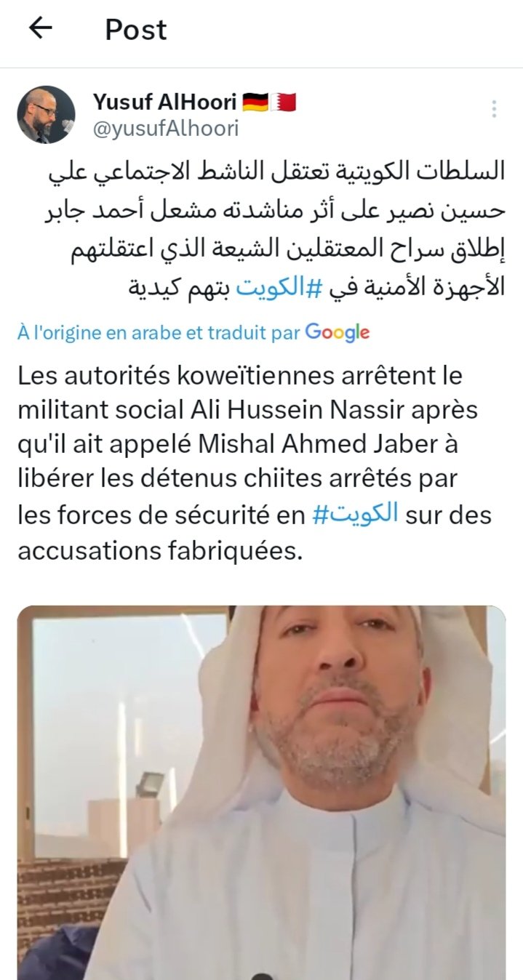The image size is (523, 980).
Task: Open the #الكويت hashtag in French translation
Action: point(356,515)
